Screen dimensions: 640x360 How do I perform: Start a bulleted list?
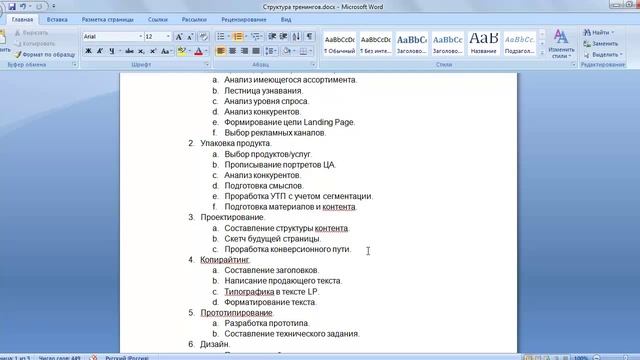pyautogui.click(x=220, y=37)
